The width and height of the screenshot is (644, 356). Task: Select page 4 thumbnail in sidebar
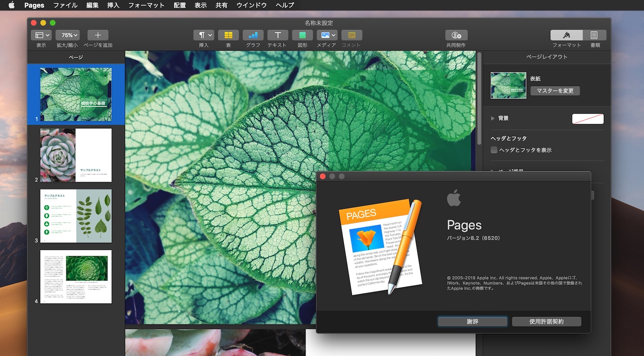coord(76,276)
